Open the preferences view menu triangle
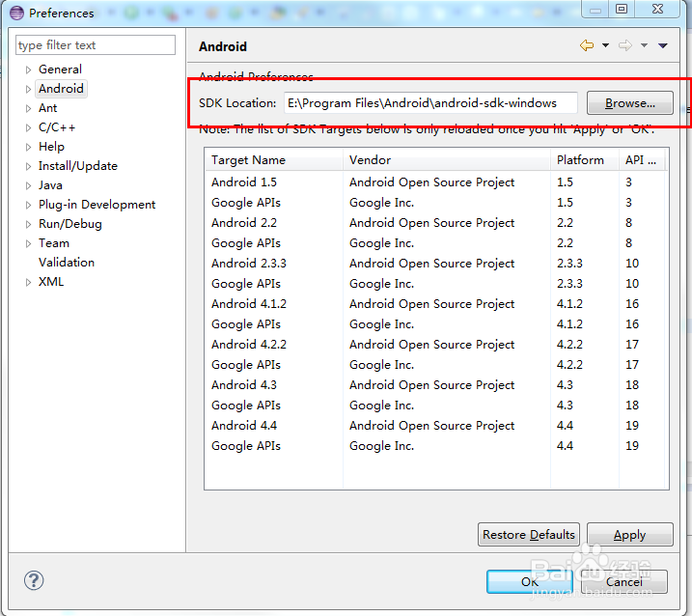 pyautogui.click(x=663, y=45)
